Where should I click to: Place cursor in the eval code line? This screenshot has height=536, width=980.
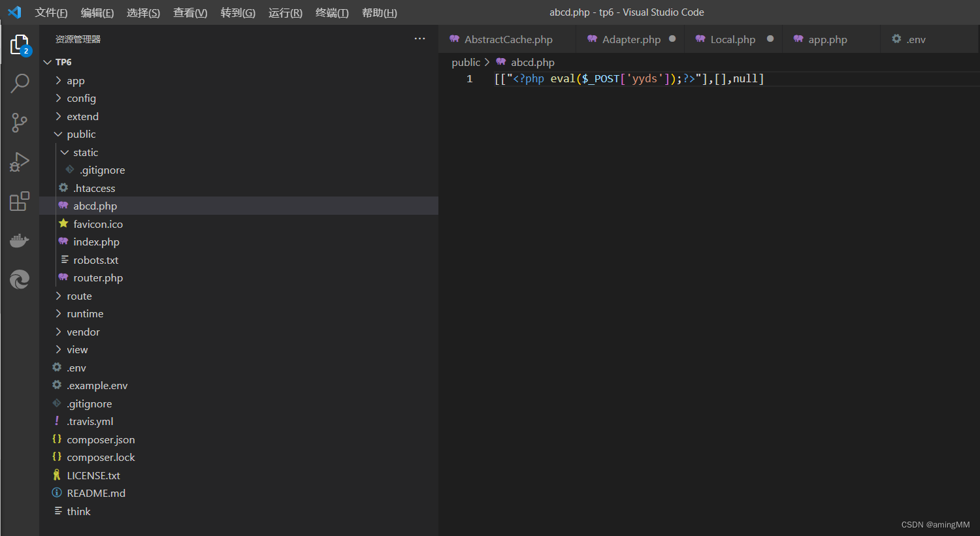pyautogui.click(x=629, y=78)
